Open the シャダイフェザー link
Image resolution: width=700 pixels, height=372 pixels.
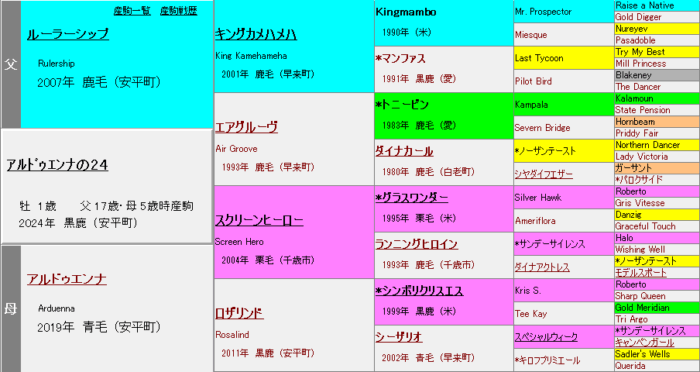543,174
